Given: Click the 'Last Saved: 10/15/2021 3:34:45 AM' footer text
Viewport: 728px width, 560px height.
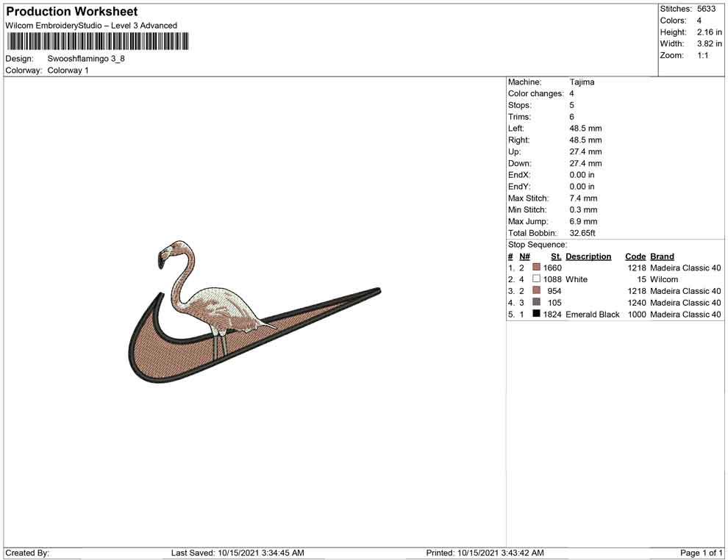Looking at the screenshot, I should (x=238, y=553).
